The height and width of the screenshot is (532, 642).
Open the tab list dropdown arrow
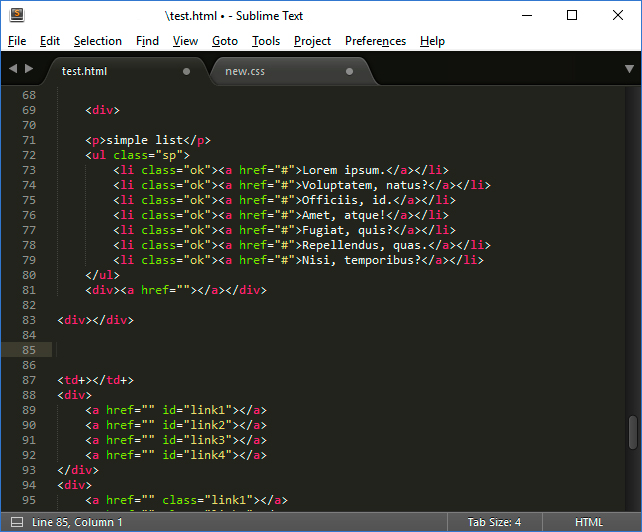[x=629, y=69]
